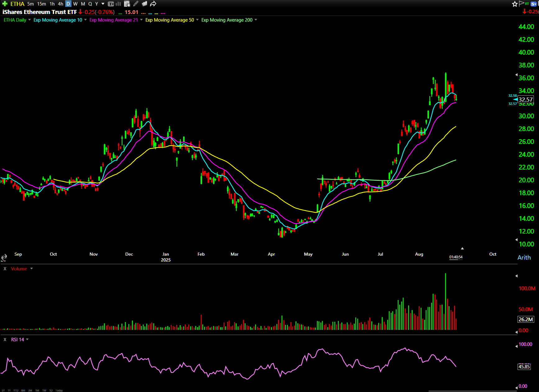This screenshot has height=392, width=539.
Task: Open Exp Moving Average 200 dropdown
Action: [x=256, y=20]
